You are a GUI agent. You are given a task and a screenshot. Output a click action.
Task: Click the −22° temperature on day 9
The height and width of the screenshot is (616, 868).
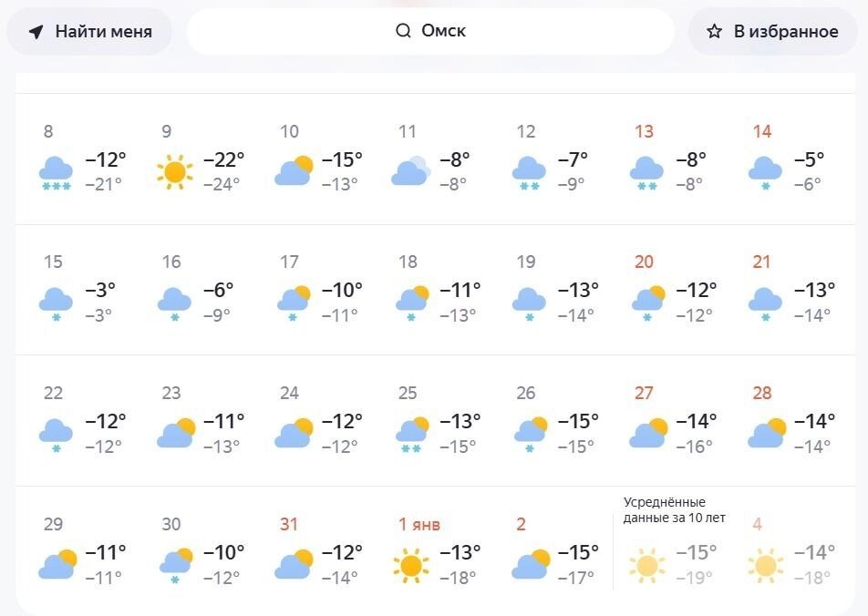coord(223,159)
